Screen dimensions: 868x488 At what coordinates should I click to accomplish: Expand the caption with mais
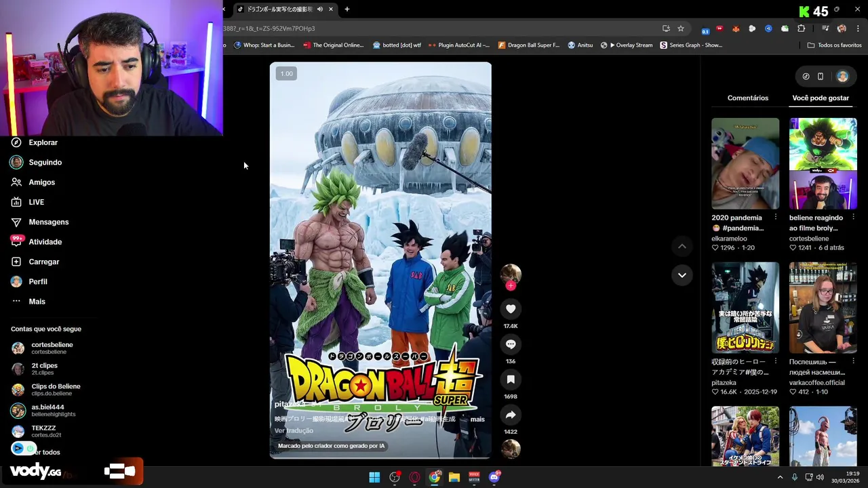pyautogui.click(x=477, y=419)
